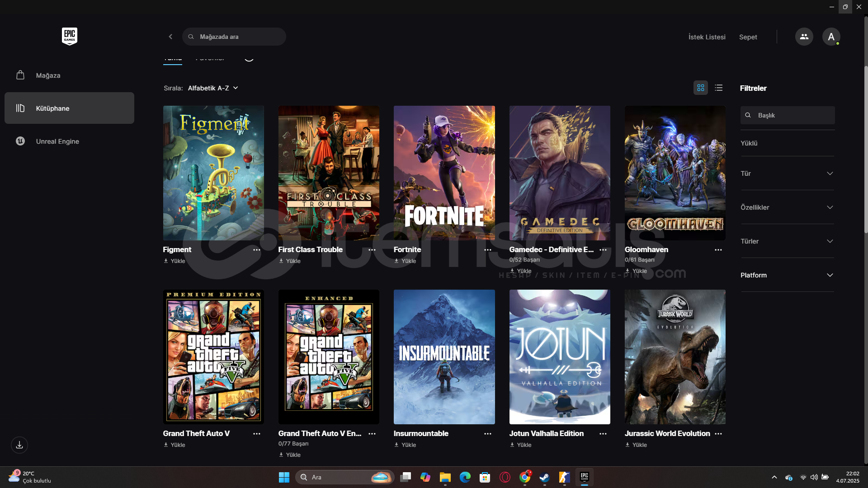The image size is (868, 488).
Task: Click Gloomhaven 0/61 Başarı achievements text
Action: tap(640, 260)
